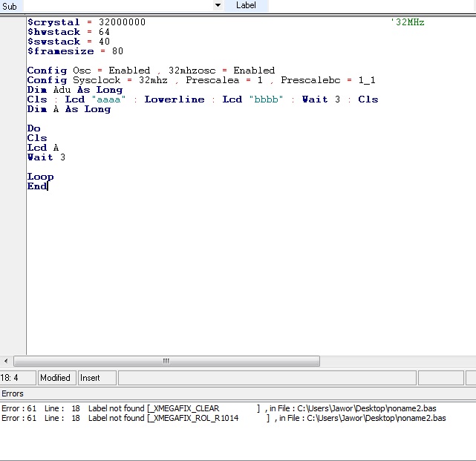Click the Do keyword in the code
The width and height of the screenshot is (476, 461).
[x=33, y=128]
